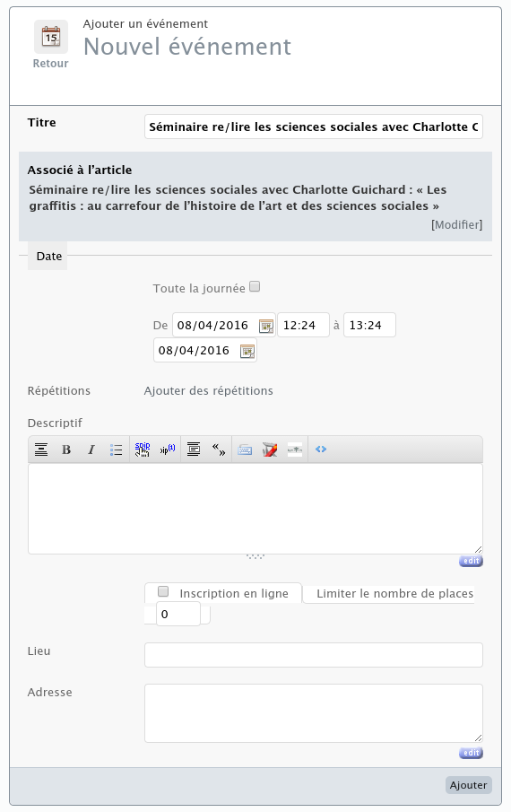Tick the Inscription en ligne checkbox
The image size is (511, 812).
(x=163, y=591)
